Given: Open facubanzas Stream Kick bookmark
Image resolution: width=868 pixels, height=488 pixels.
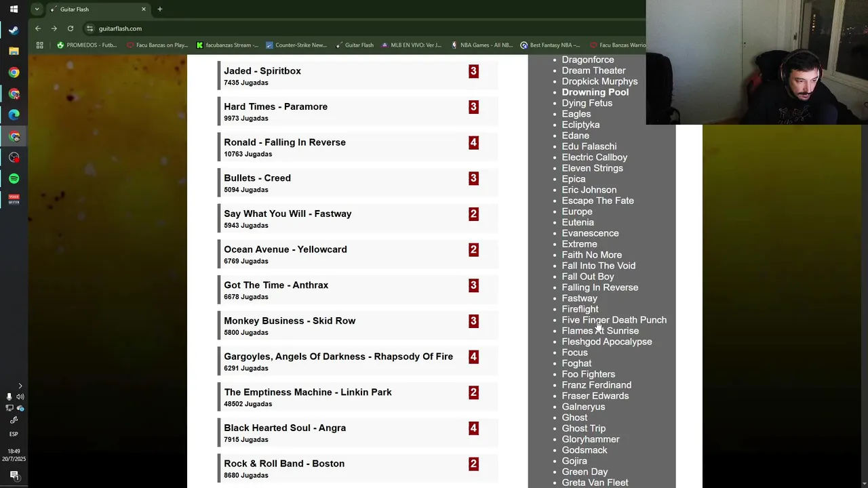Looking at the screenshot, I should [x=227, y=45].
